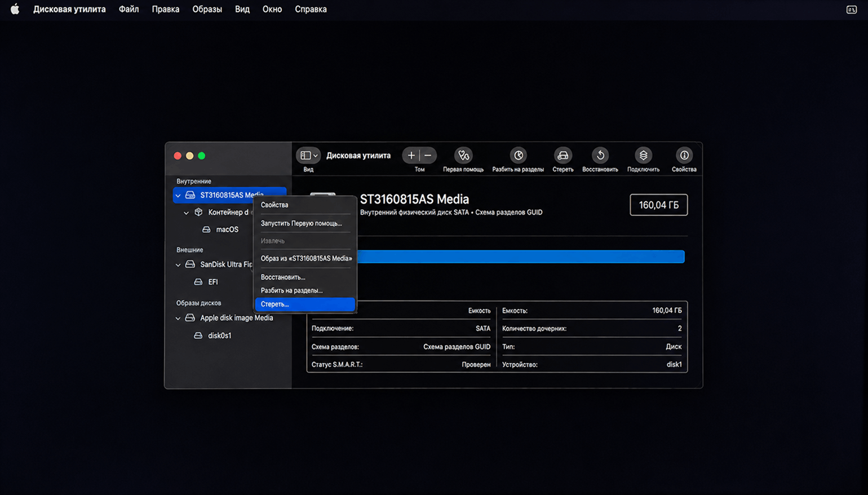Viewport: 868px width, 495px height.
Task: Click the Тип value Диск
Action: tap(674, 347)
